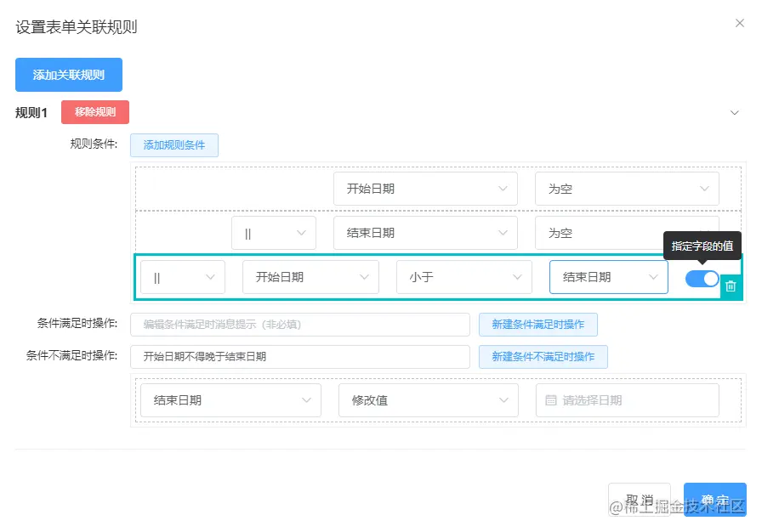This screenshot has width=762, height=532.
Task: Open the 修改值 action dropdown
Action: click(429, 400)
